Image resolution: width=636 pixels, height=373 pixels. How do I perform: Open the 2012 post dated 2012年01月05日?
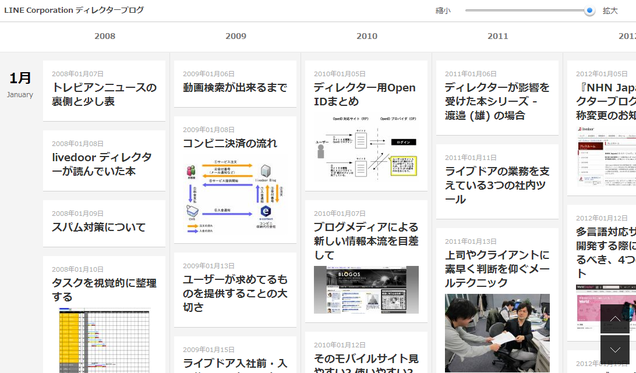[x=606, y=101]
